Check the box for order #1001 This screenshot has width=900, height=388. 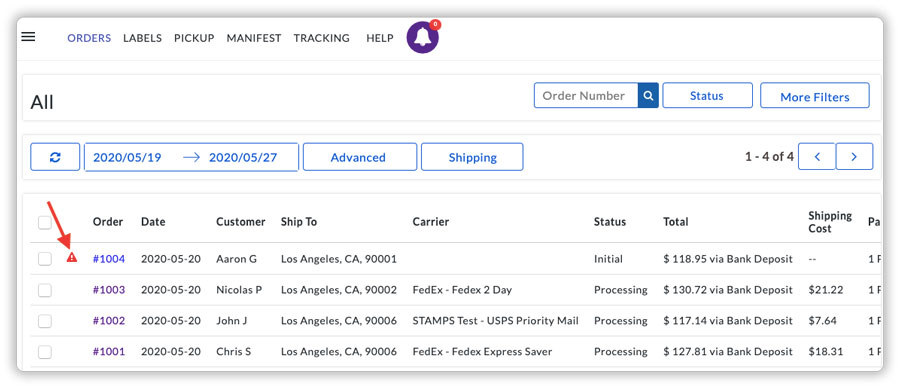click(x=45, y=352)
